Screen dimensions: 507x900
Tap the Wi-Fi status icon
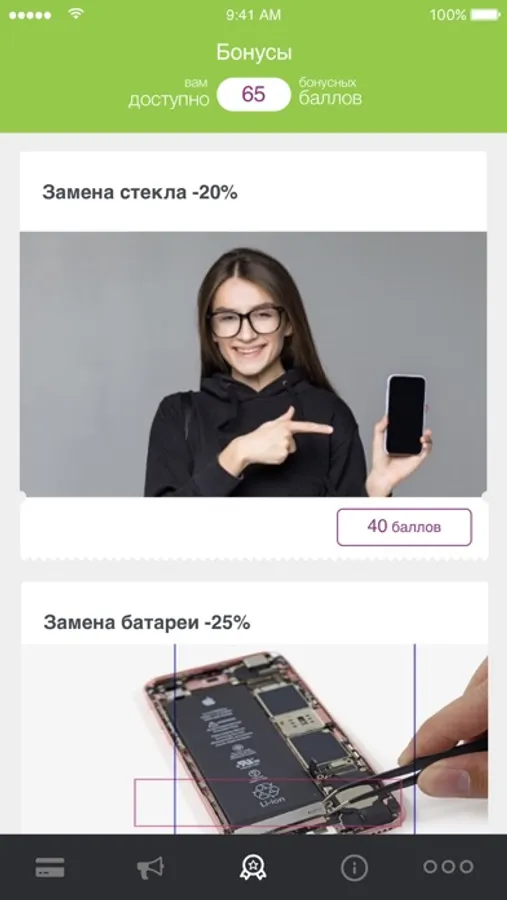75,14
